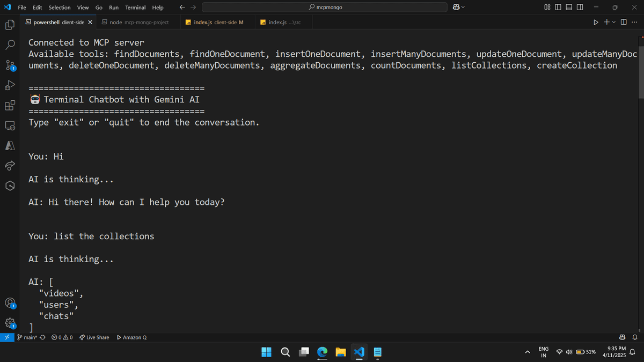Viewport: 644px width, 362px height.
Task: Toggle the Secondary Side Bar
Action: (580, 8)
